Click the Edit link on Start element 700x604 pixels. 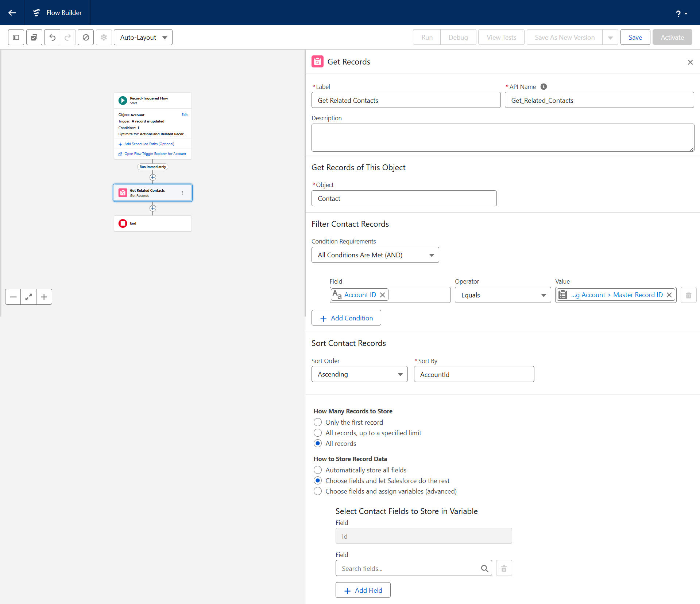[x=185, y=114]
